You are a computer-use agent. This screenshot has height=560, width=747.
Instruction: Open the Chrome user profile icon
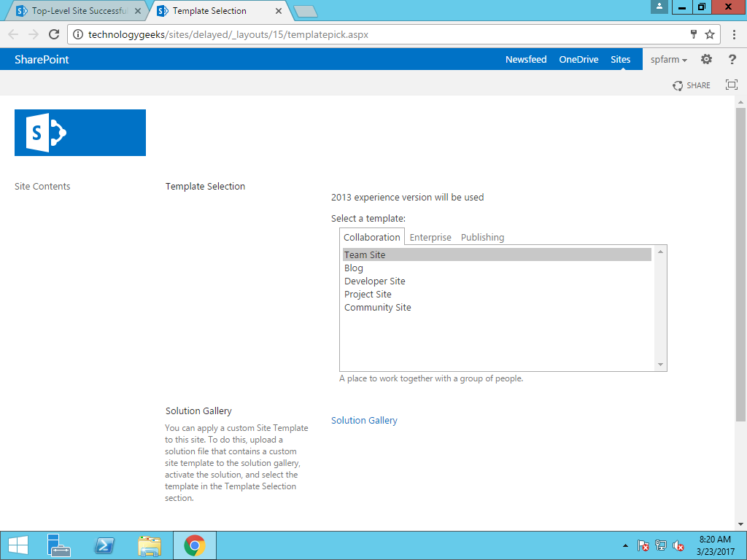coord(659,7)
